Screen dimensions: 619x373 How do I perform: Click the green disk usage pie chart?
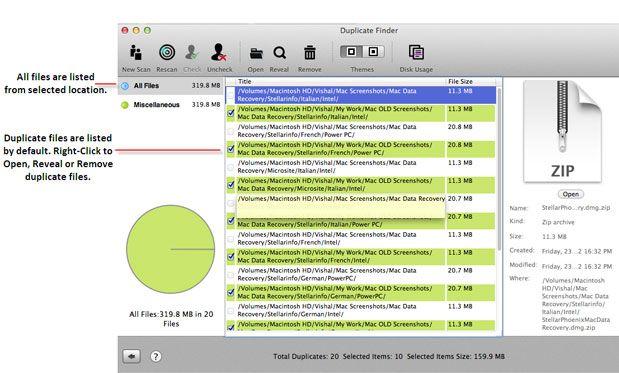coord(171,249)
